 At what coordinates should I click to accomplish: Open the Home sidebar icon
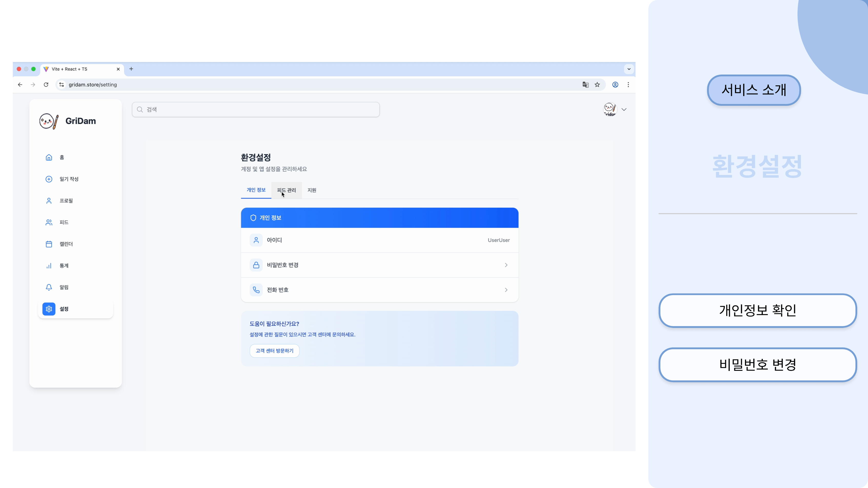click(49, 157)
